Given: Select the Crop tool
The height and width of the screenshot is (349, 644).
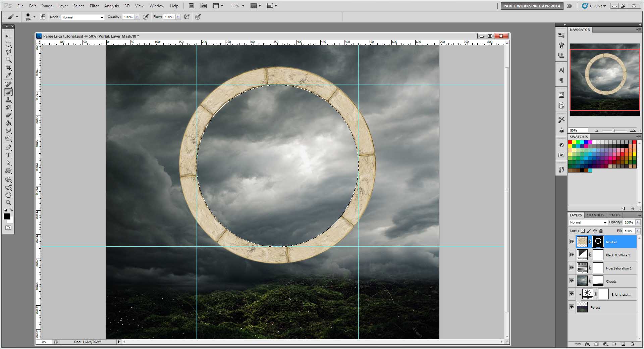Looking at the screenshot, I should tap(8, 68).
